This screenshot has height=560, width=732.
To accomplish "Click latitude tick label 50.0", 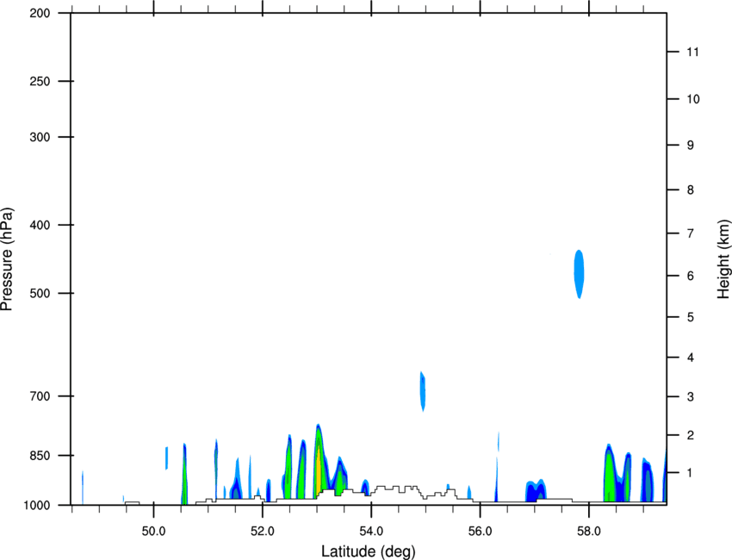I will pyautogui.click(x=153, y=531).
